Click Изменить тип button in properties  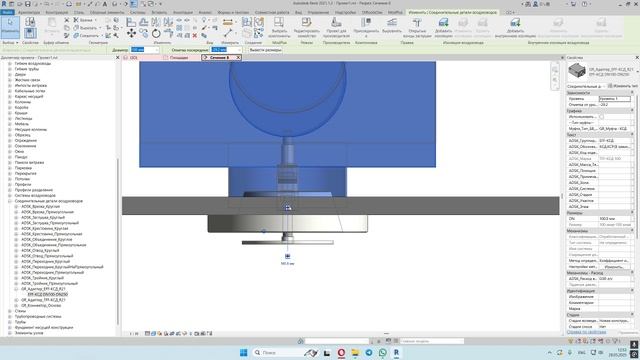coord(622,86)
